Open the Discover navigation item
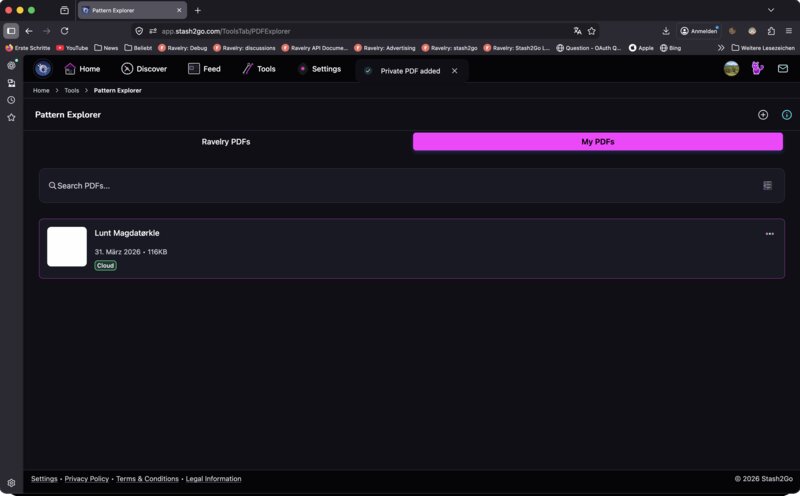Viewport: 800px width, 496px height. [144, 69]
